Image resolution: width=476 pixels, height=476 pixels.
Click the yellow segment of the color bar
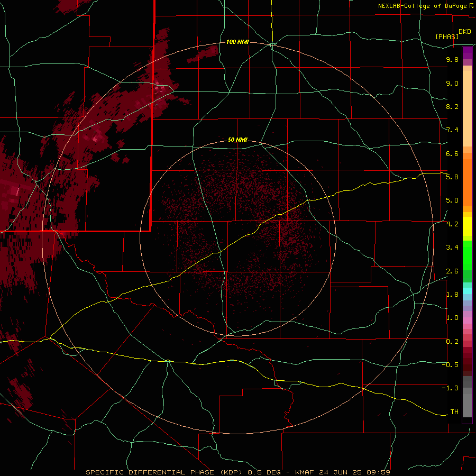[467, 226]
